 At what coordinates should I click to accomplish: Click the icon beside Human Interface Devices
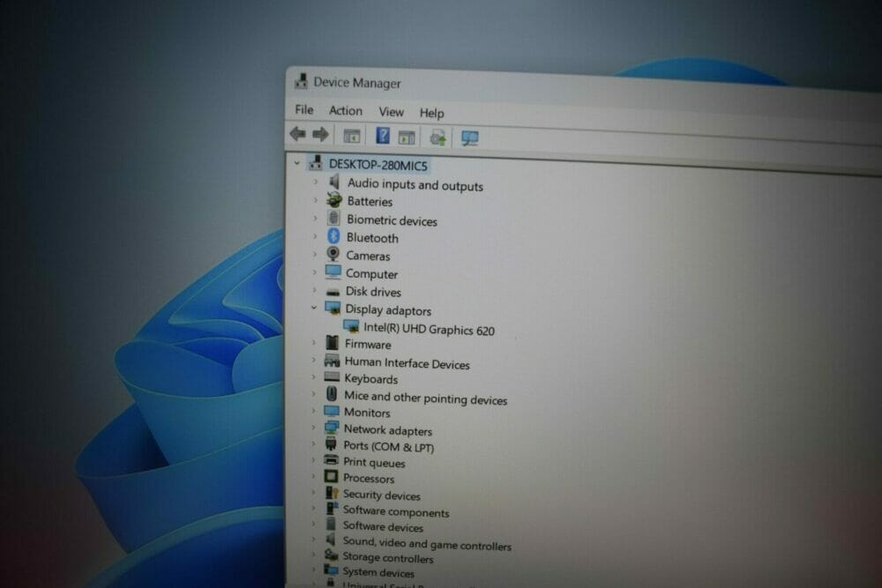coord(332,361)
